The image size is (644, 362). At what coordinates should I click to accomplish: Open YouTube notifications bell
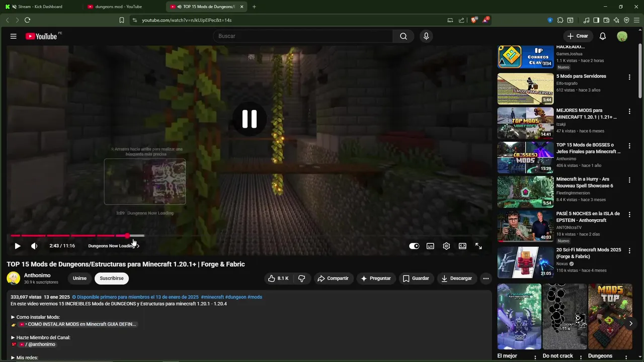tap(603, 36)
